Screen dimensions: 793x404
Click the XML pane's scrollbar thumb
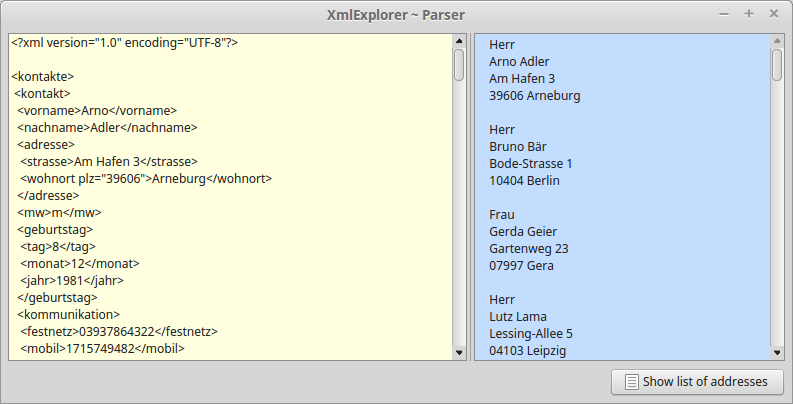point(459,65)
